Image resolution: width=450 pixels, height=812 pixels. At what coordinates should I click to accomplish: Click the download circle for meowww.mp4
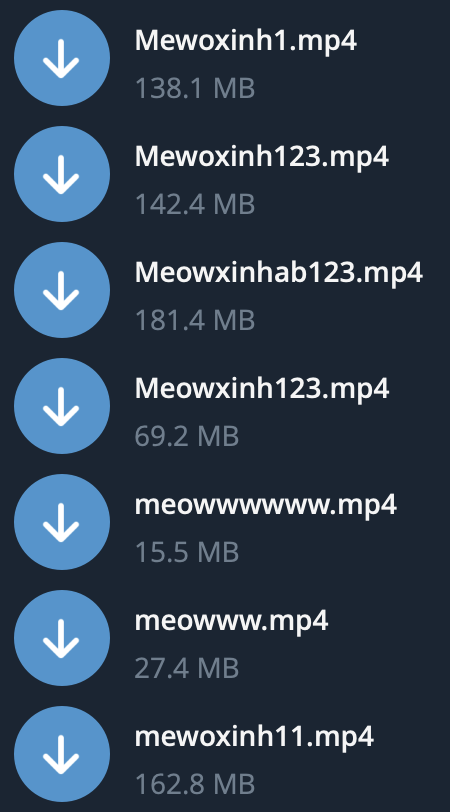(x=62, y=638)
